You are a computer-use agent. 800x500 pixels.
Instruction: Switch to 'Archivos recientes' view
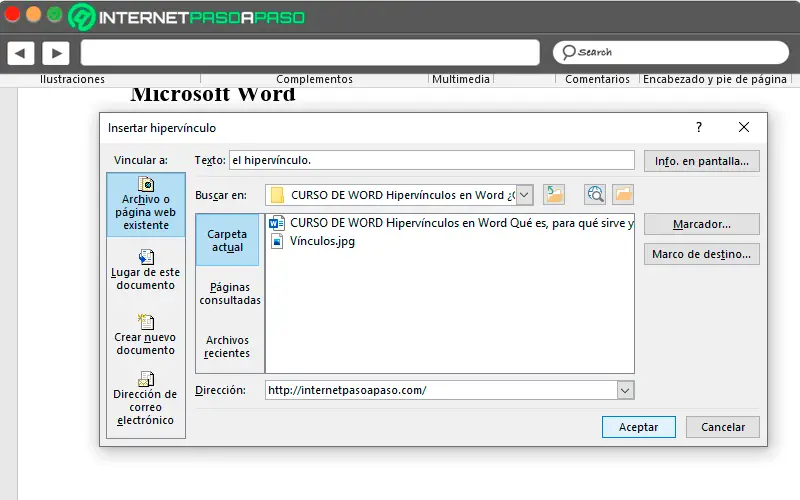[x=227, y=346]
